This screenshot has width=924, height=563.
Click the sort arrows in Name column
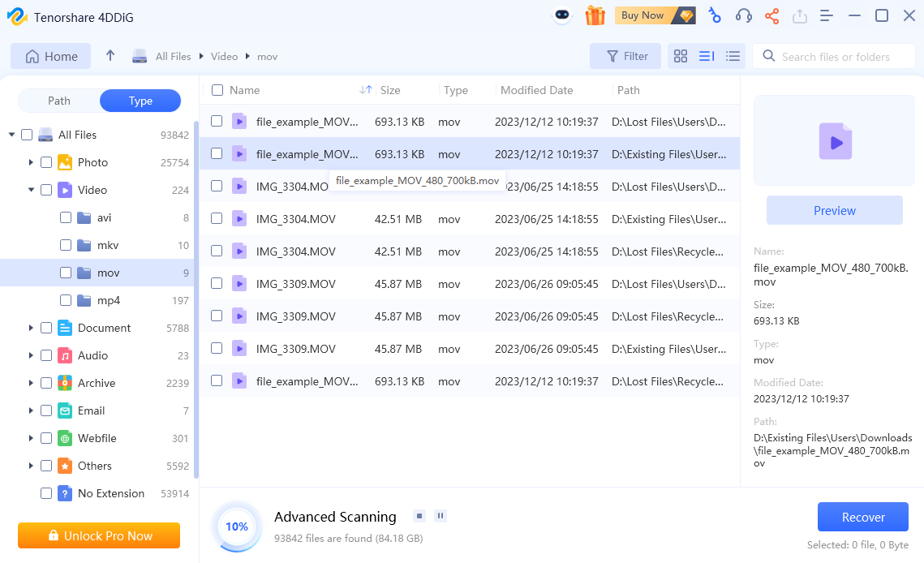366,90
